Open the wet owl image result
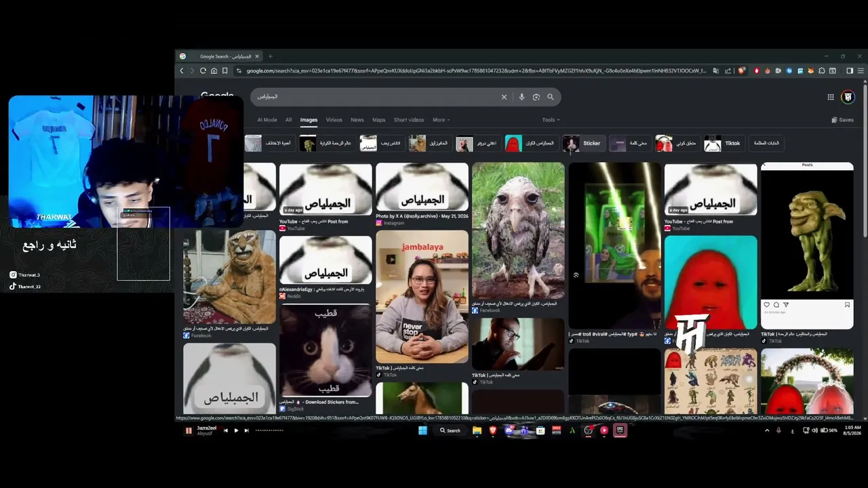This screenshot has width=868, height=488. (518, 230)
